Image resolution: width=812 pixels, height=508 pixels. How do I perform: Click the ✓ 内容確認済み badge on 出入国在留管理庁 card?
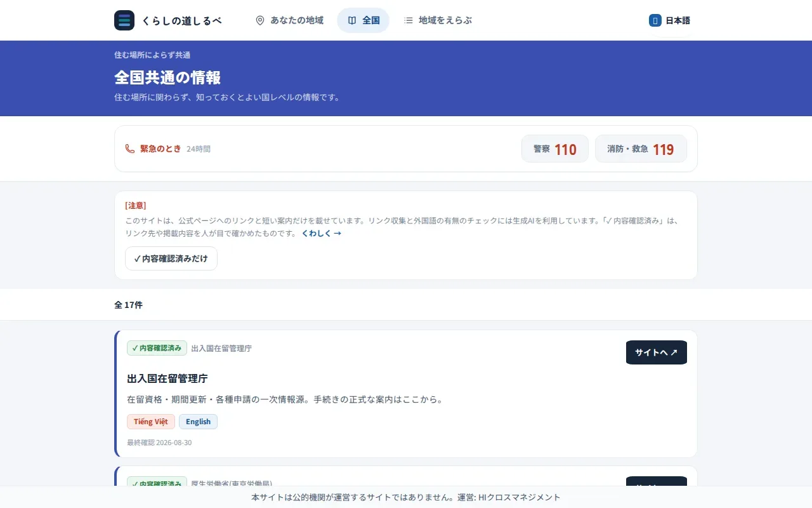point(157,348)
